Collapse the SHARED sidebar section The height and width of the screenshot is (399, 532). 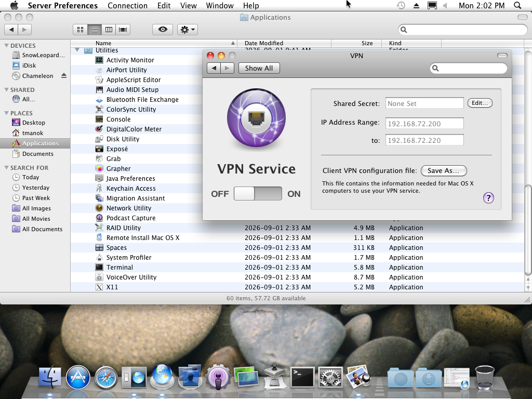[x=6, y=89]
